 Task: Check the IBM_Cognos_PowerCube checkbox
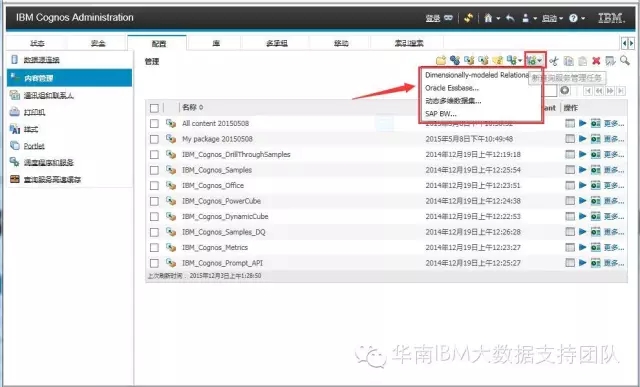pyautogui.click(x=154, y=201)
